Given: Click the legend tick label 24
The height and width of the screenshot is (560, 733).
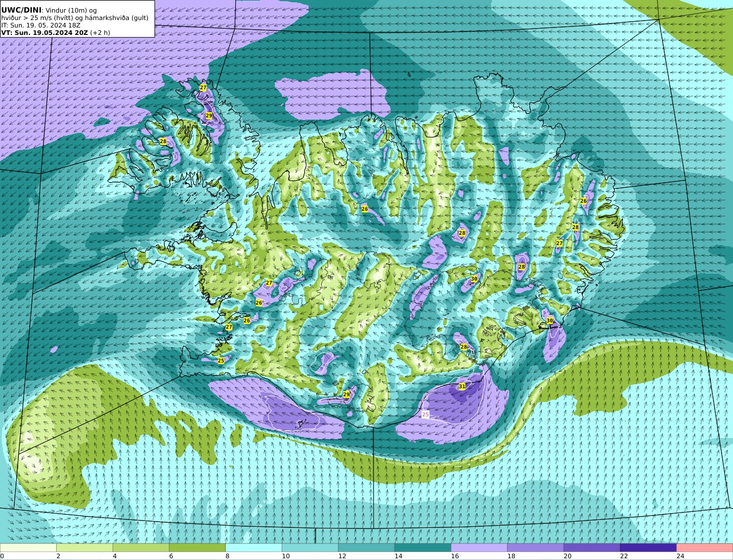Looking at the screenshot, I should pos(680,556).
